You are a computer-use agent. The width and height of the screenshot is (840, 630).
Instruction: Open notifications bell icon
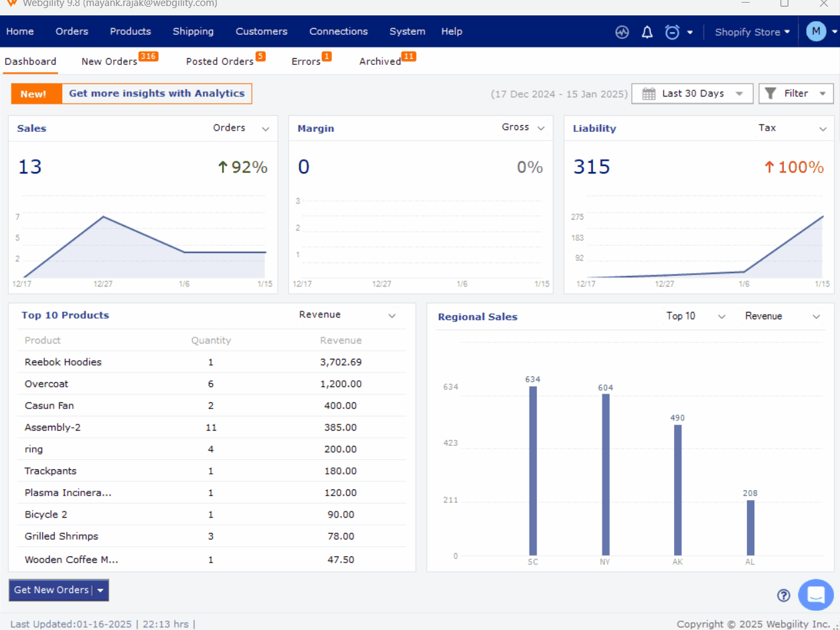647,32
